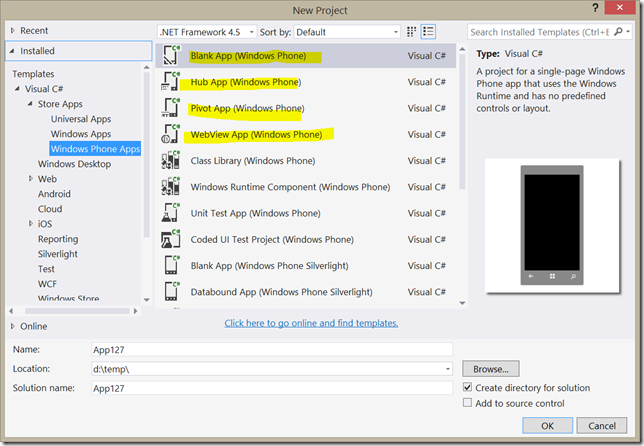Select Android in the tree
The height and width of the screenshot is (446, 644).
coord(54,194)
